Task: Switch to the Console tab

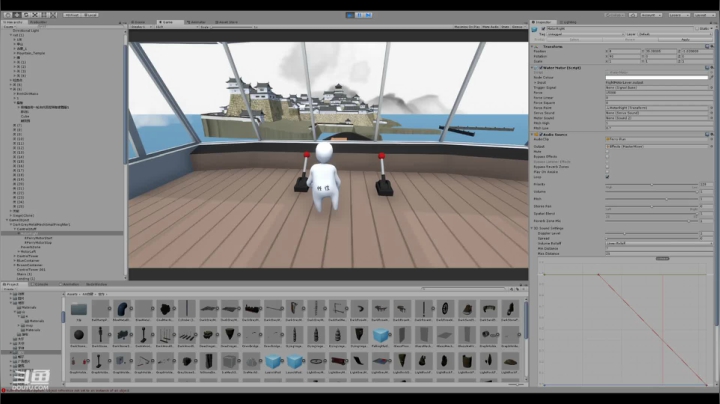Action: pos(40,284)
